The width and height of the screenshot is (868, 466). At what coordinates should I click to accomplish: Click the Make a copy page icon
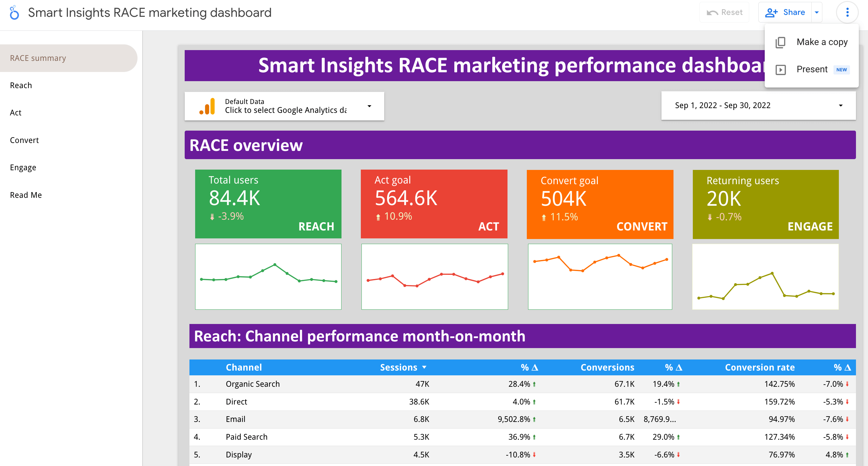point(781,42)
